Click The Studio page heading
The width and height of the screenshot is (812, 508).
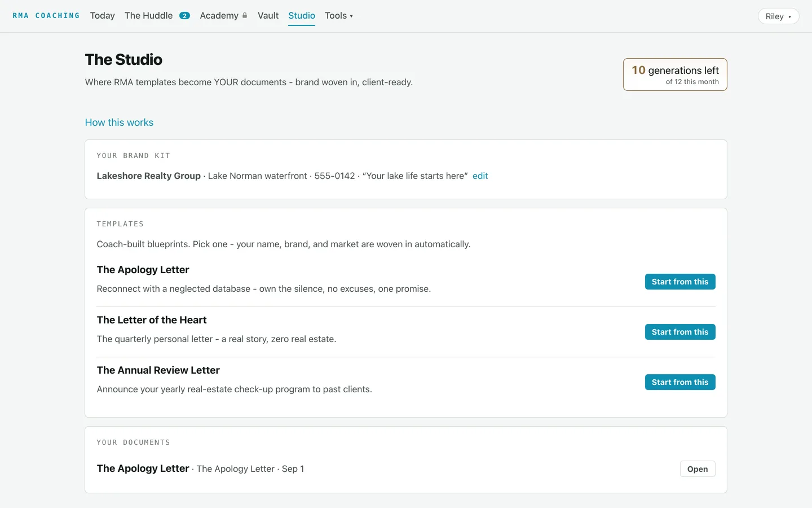coord(123,59)
